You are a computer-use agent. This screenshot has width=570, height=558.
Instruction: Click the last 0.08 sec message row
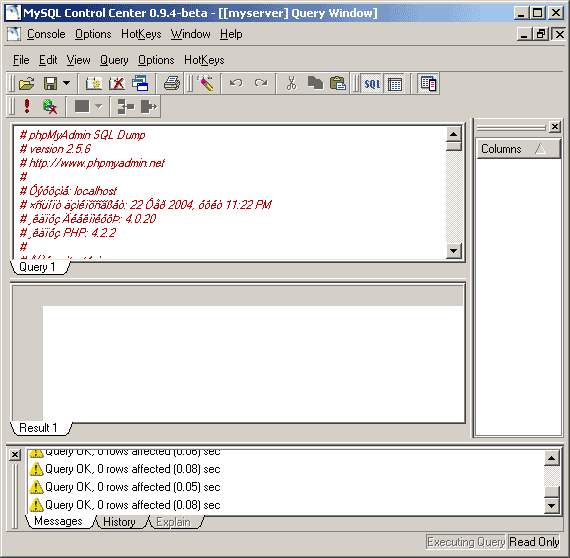pyautogui.click(x=125, y=505)
